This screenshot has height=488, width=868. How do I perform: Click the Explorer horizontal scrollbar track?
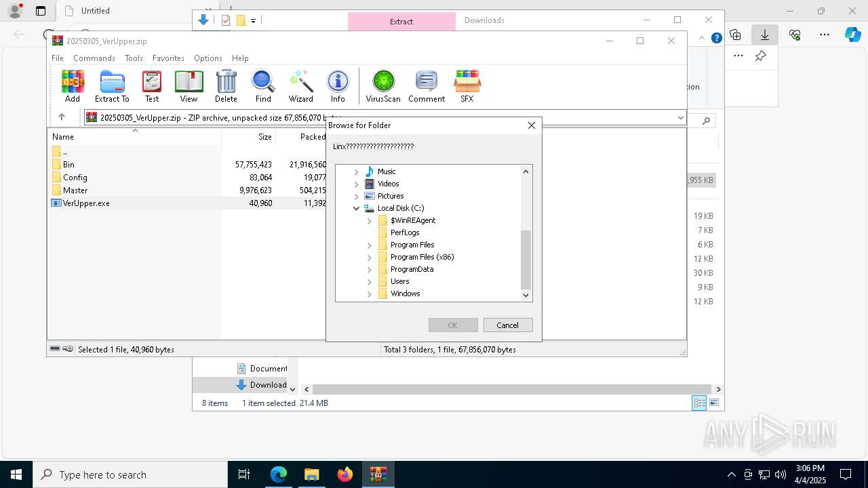coord(512,389)
